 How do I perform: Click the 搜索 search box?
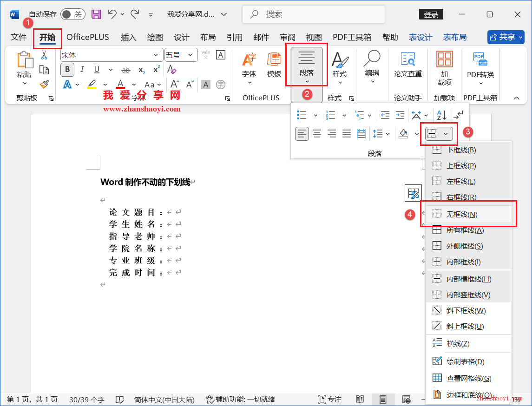(x=314, y=14)
